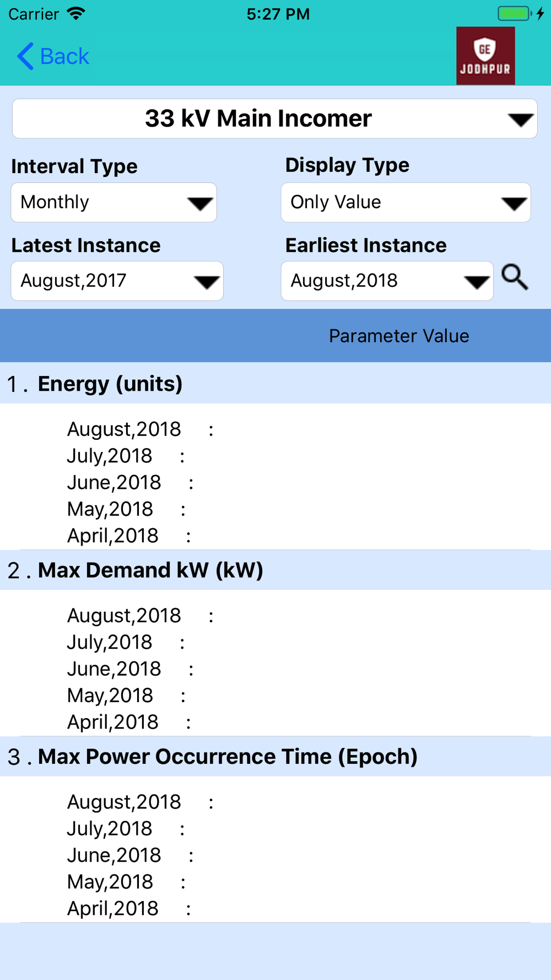Open Latest Instance August,2017 dropdown
Image resolution: width=551 pixels, height=980 pixels.
pos(117,281)
